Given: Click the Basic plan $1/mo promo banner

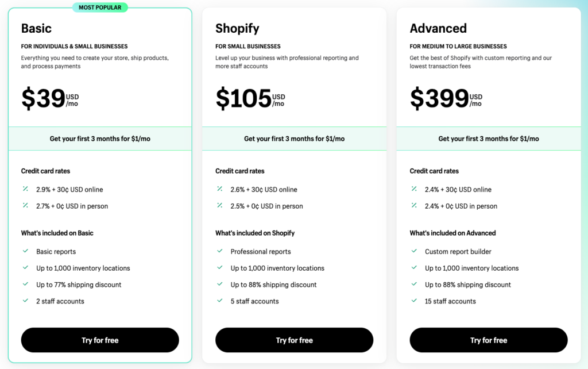Looking at the screenshot, I should [100, 139].
